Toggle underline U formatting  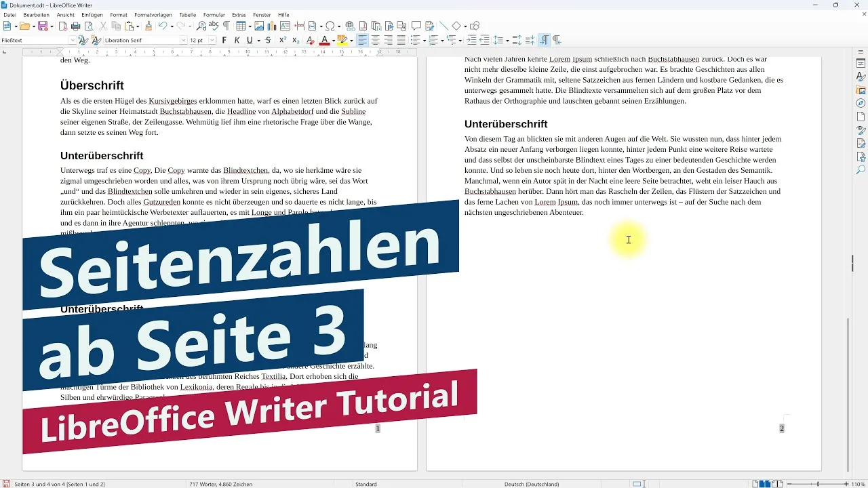tap(250, 40)
